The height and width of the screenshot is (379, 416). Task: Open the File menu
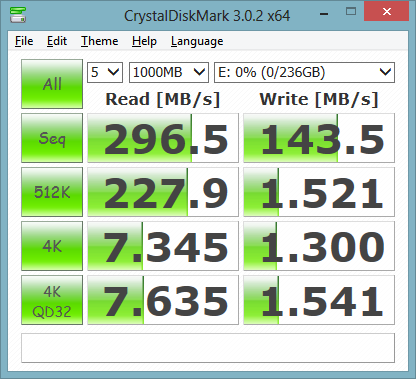pos(24,41)
